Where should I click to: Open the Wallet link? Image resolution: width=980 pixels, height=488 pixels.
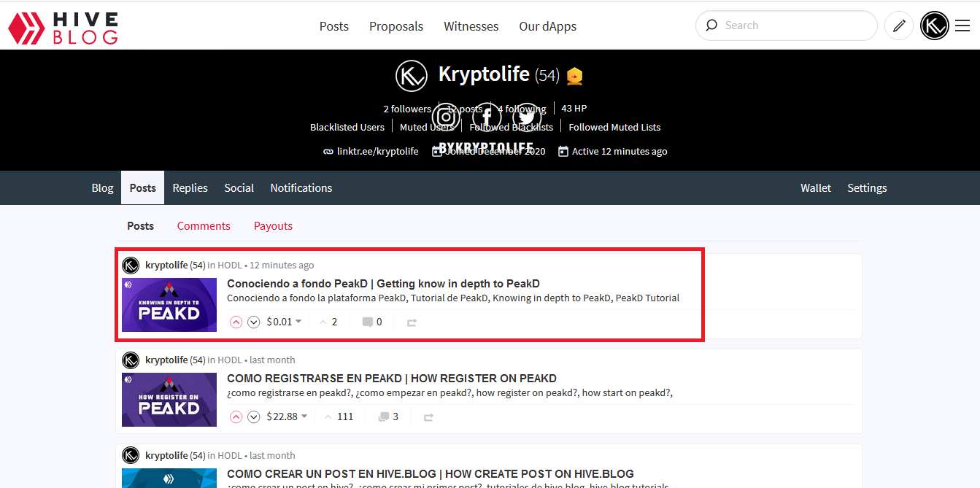tap(816, 187)
